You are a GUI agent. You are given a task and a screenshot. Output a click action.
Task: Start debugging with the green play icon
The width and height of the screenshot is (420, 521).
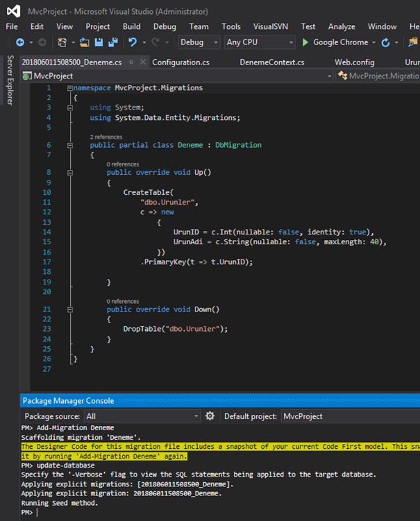coord(305,42)
